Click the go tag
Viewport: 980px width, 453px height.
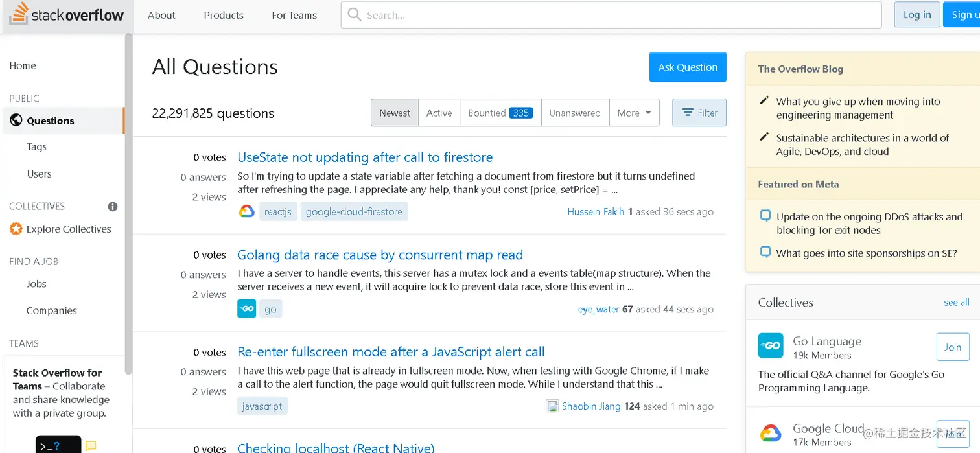[x=270, y=309]
